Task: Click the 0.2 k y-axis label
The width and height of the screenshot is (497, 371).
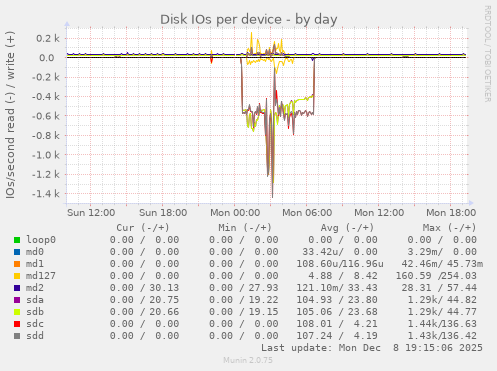Action: (x=48, y=38)
